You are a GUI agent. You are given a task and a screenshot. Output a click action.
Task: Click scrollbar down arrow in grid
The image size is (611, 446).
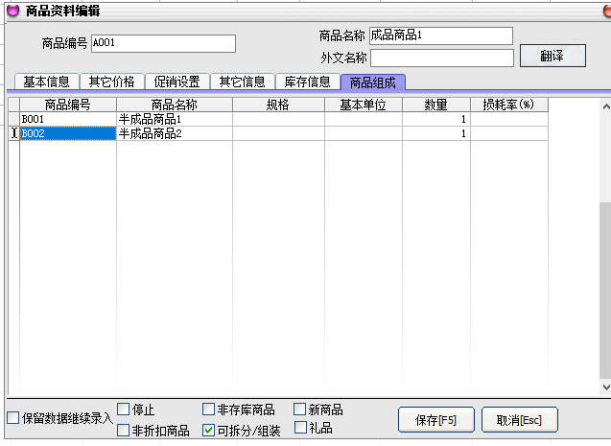click(604, 386)
